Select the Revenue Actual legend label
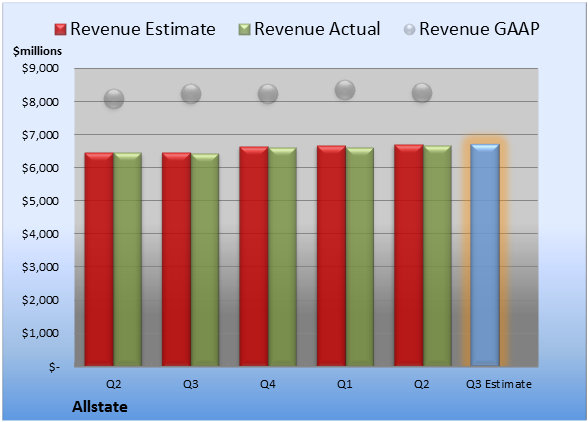The image size is (588, 422). click(x=317, y=29)
